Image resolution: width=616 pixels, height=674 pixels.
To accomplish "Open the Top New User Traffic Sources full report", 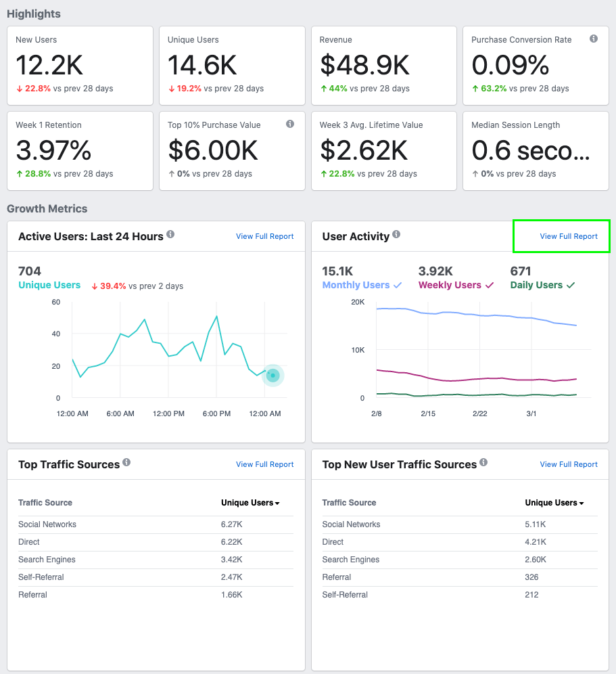I will [568, 464].
